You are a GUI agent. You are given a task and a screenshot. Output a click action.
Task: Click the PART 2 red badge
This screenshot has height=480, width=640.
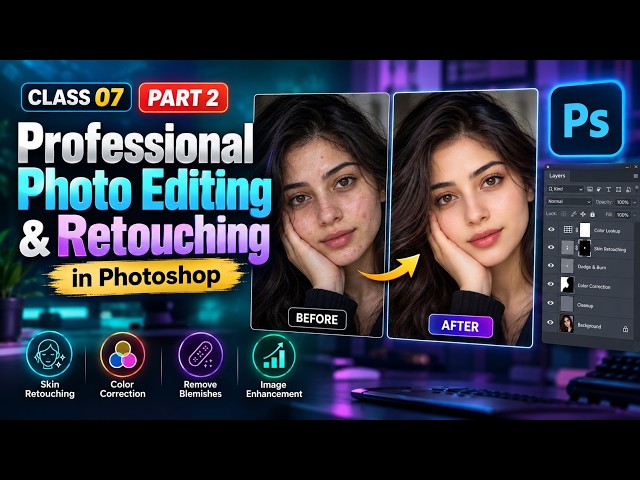[183, 98]
